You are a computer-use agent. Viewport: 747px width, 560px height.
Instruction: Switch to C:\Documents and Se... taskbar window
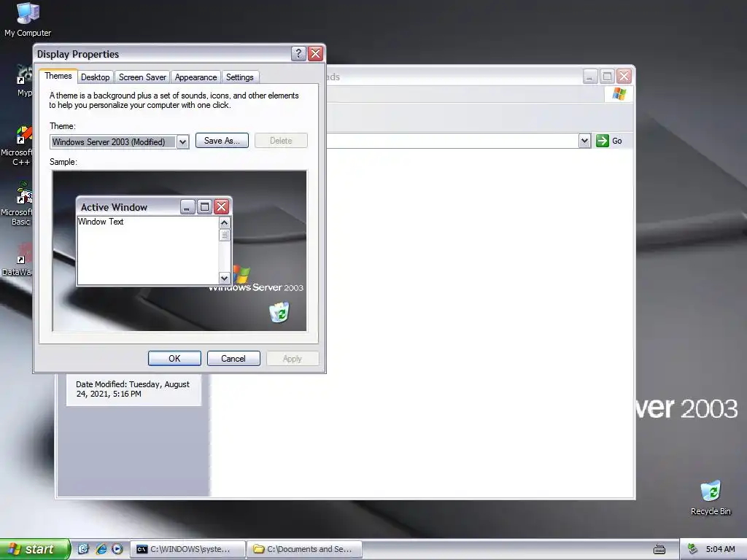pos(304,549)
